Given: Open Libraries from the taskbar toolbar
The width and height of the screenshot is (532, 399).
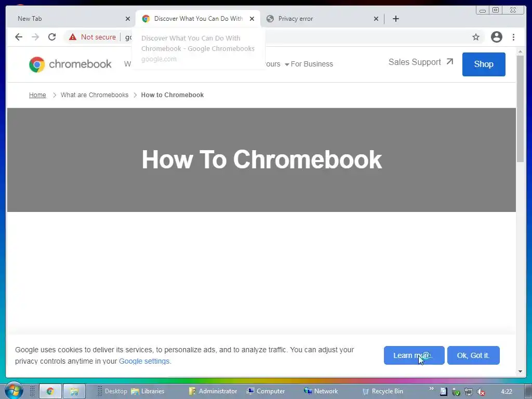Looking at the screenshot, I should pyautogui.click(x=148, y=391).
